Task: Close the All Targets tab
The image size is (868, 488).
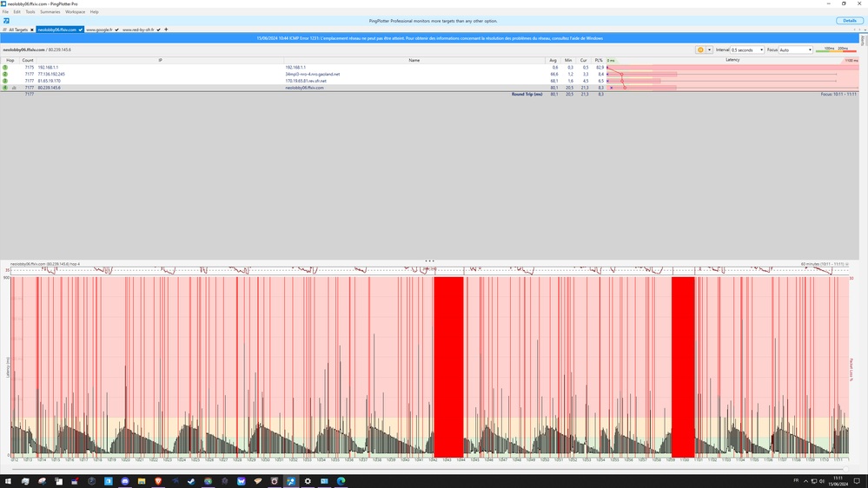Action: tap(32, 30)
